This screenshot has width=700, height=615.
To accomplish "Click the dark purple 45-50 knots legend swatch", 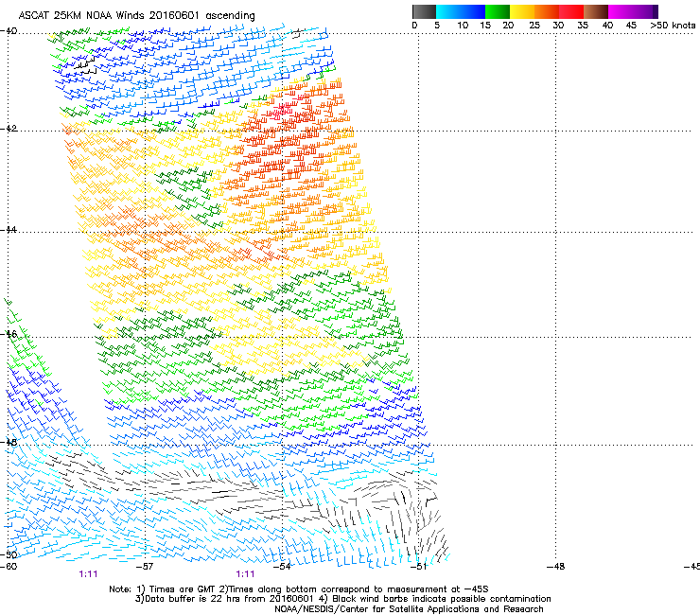I will pyautogui.click(x=645, y=11).
